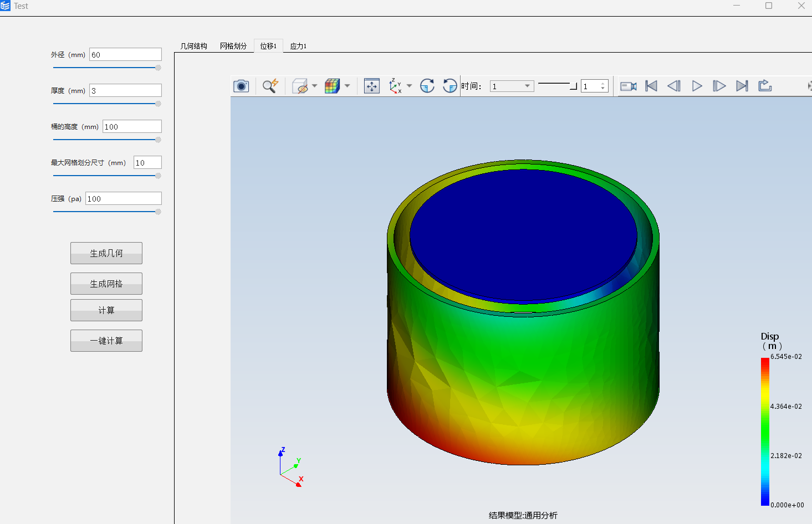Click the record animation camera icon
812x524 pixels.
click(628, 86)
